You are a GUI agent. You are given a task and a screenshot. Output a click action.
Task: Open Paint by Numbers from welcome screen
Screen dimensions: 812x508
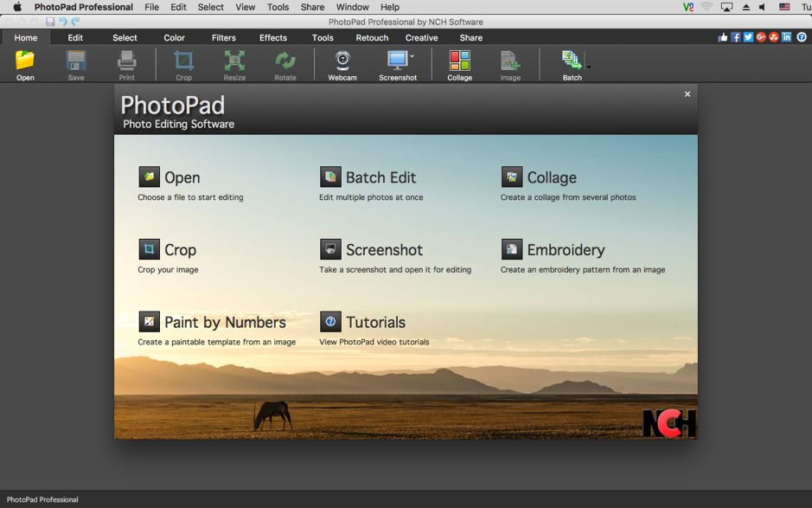(x=150, y=322)
